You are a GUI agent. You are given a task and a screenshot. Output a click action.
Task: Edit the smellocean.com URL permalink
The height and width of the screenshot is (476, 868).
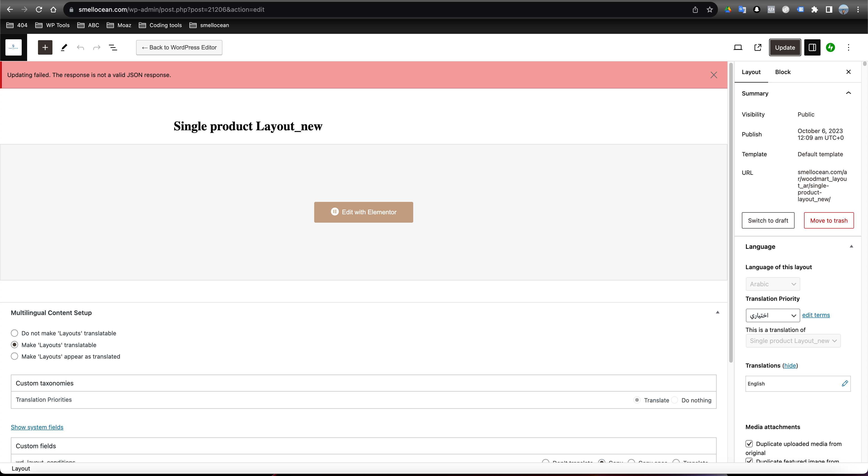[x=822, y=185]
